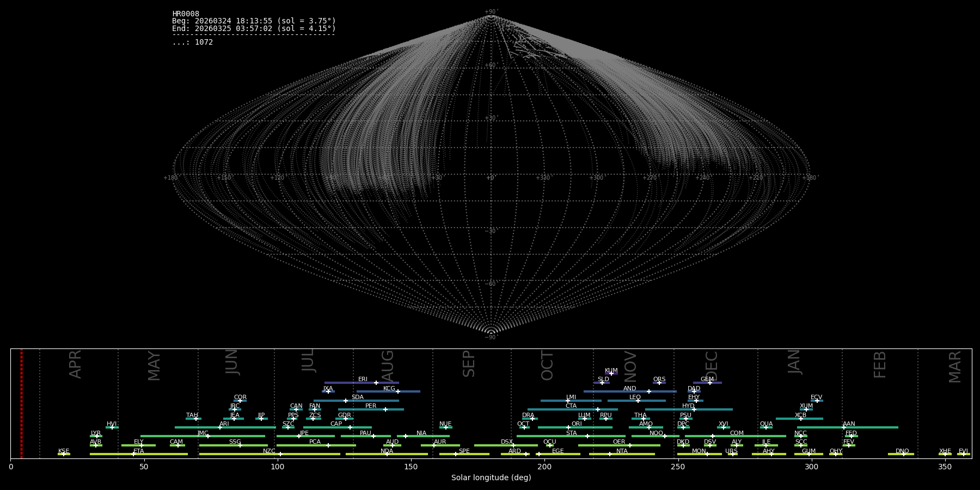980x490 pixels.
Task: Click the KCG shower activity bar
Action: (388, 391)
